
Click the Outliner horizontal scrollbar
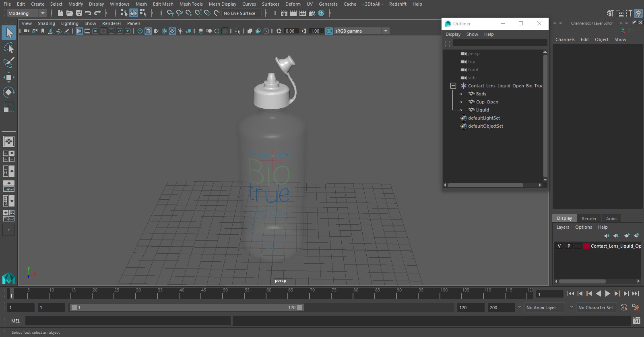(x=485, y=185)
